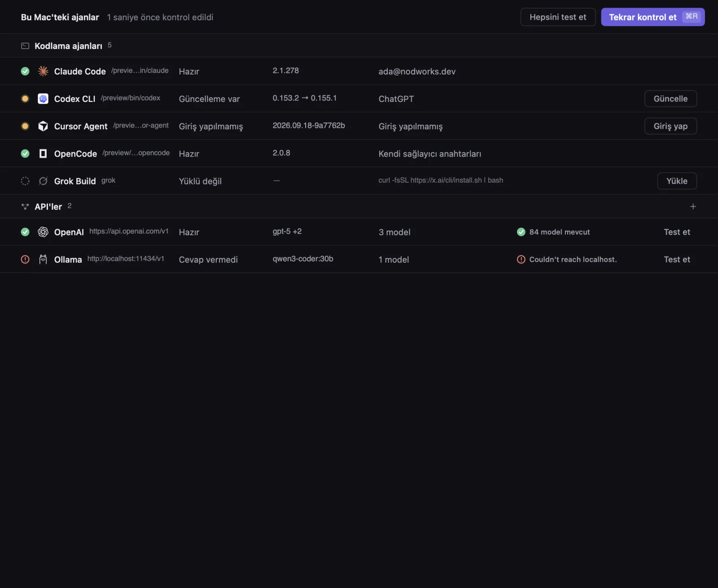Click the Ollama llama icon
Viewport: 718px width, 588px height.
coord(43,259)
